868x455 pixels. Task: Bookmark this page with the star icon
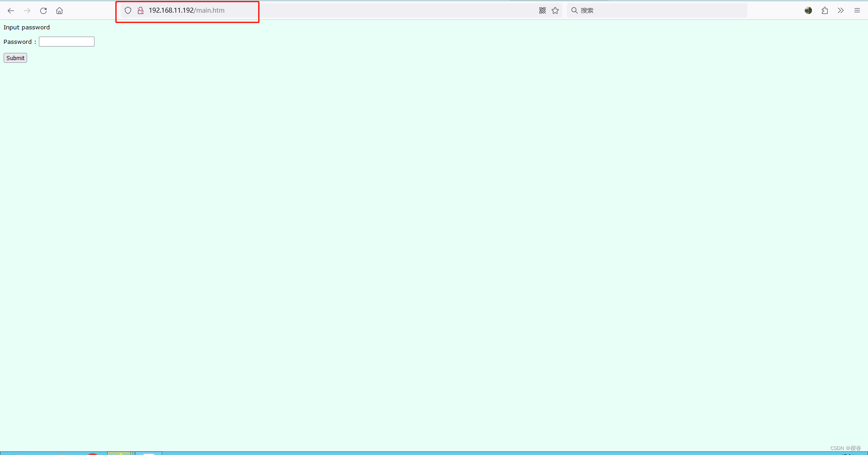click(555, 10)
